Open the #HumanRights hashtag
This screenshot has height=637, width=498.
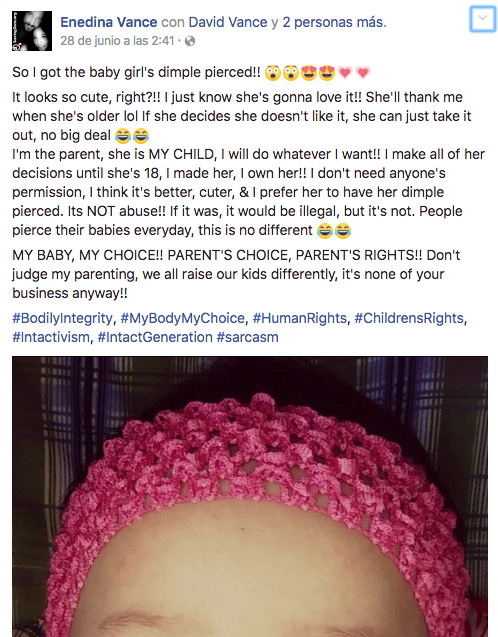300,318
